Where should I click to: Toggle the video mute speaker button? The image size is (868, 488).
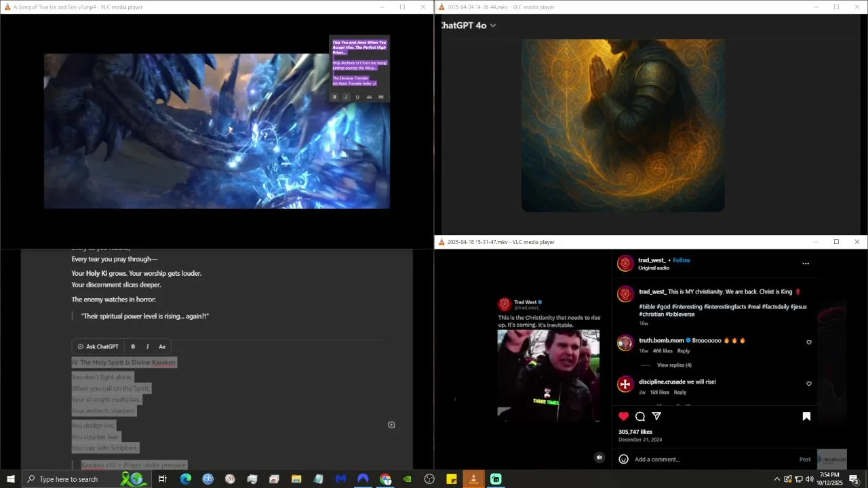[599, 457]
